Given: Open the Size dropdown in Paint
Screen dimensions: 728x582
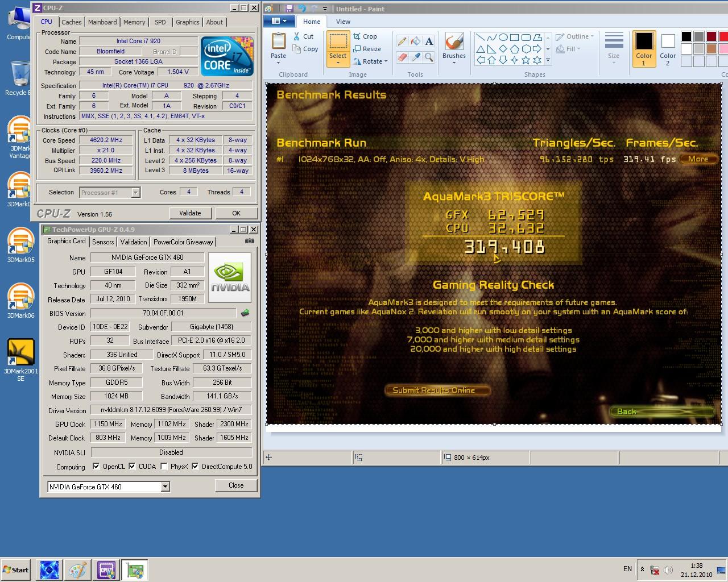Looking at the screenshot, I should (x=614, y=48).
